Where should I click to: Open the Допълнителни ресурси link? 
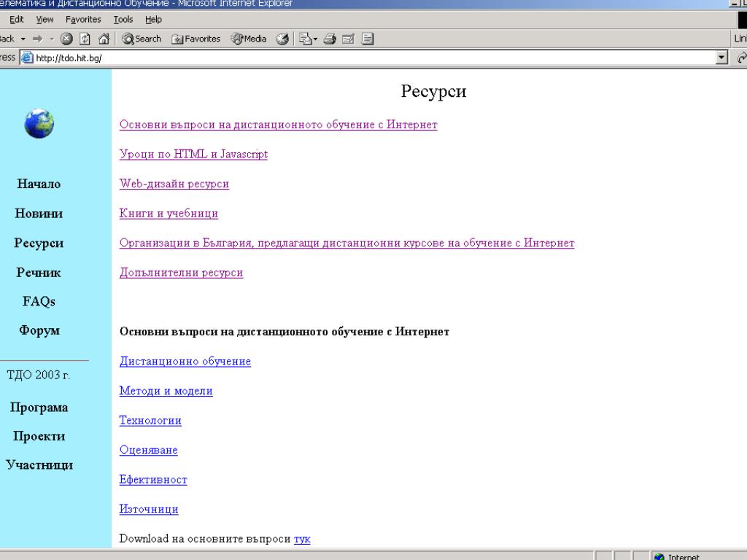[x=181, y=273]
